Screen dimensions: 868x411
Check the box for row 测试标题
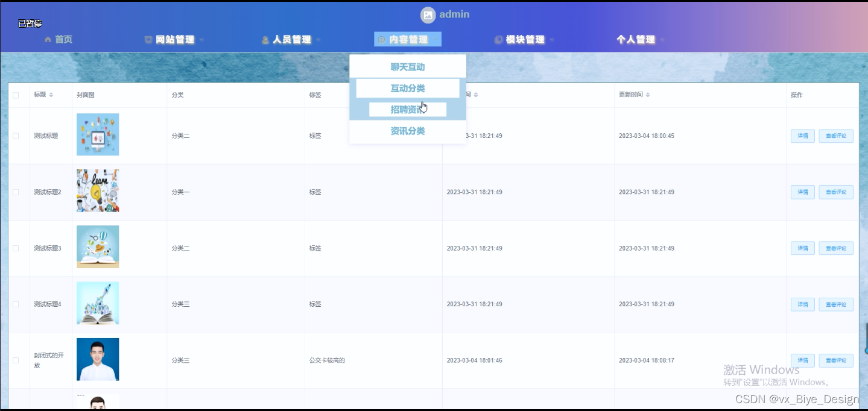coord(16,136)
